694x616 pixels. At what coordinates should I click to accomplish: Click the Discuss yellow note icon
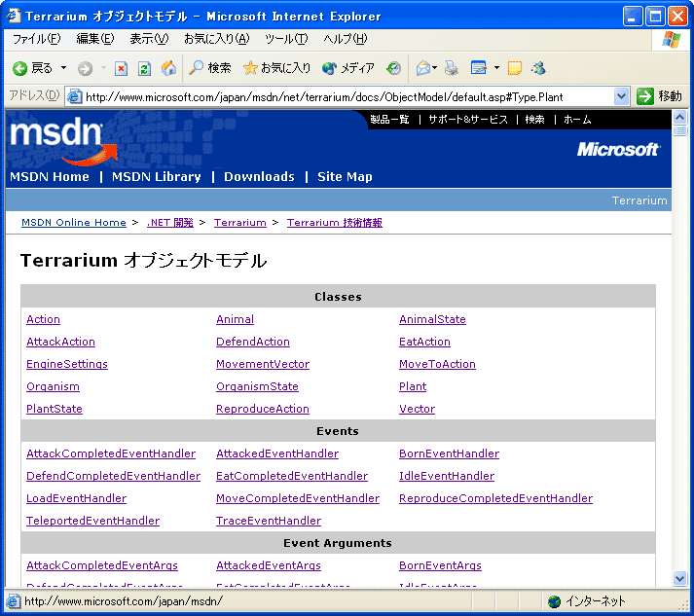(514, 68)
